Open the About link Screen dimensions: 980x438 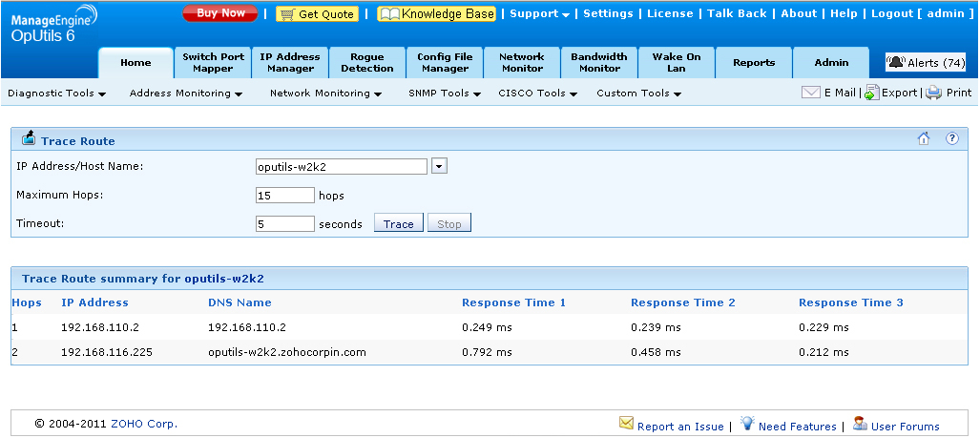coord(799,13)
